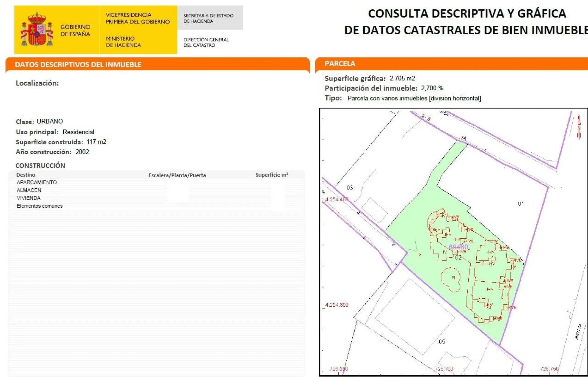This screenshot has width=588, height=377.
Task: Click 'DATOS DESCRIPTIVOS DEL INMUEBLE' header
Action: (x=78, y=65)
